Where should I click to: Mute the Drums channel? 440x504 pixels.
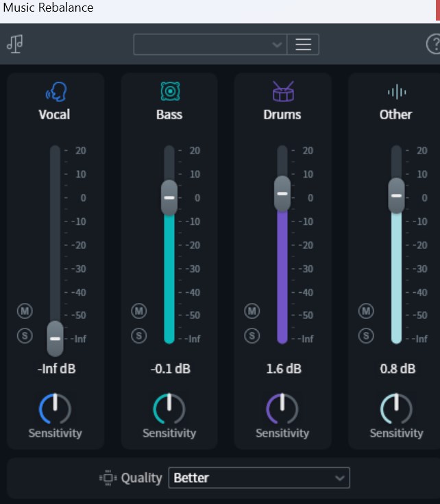pyautogui.click(x=252, y=311)
